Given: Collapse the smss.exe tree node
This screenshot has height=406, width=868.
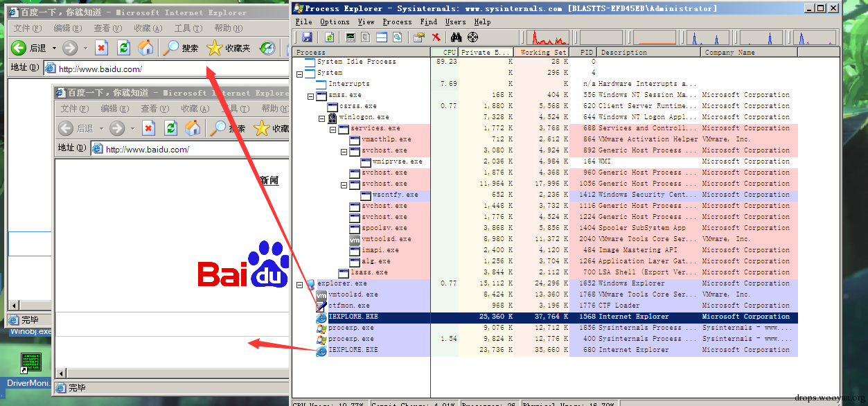Looking at the screenshot, I should click(x=310, y=95).
